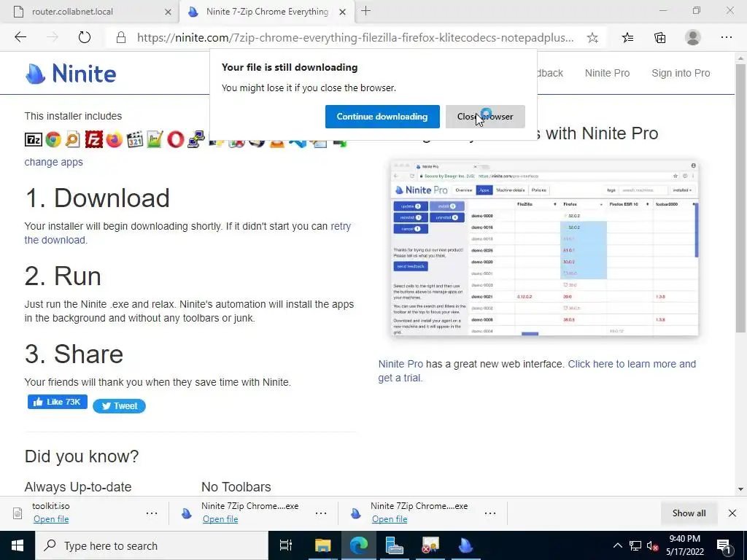Image resolution: width=747 pixels, height=560 pixels.
Task: Open file for toolkit.iso download
Action: [51, 519]
